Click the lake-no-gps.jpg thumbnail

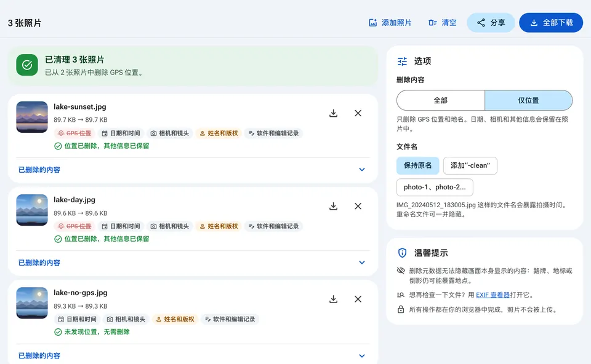[x=32, y=303]
